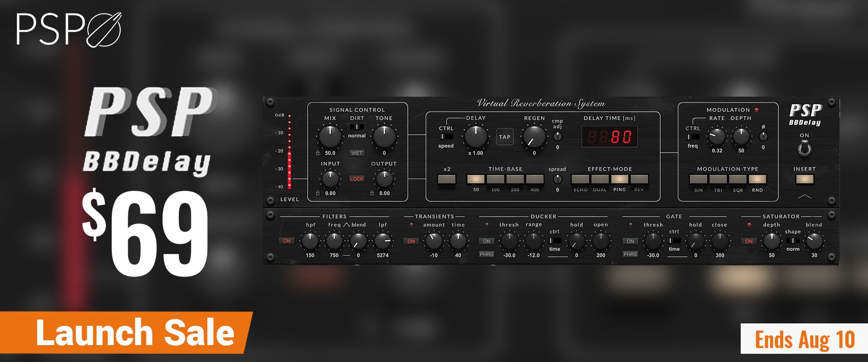Click the small spread knob
Image resolution: width=868 pixels, height=362 pixels.
click(557, 179)
